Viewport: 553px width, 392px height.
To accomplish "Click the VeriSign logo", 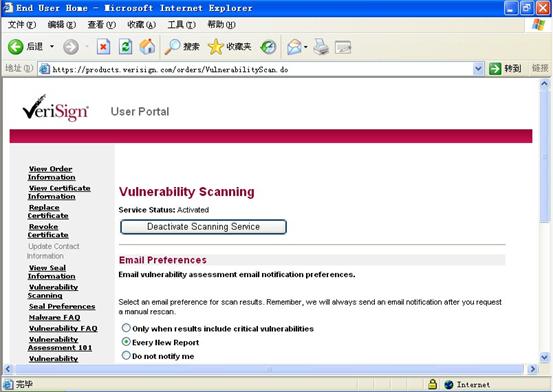I will pos(55,108).
